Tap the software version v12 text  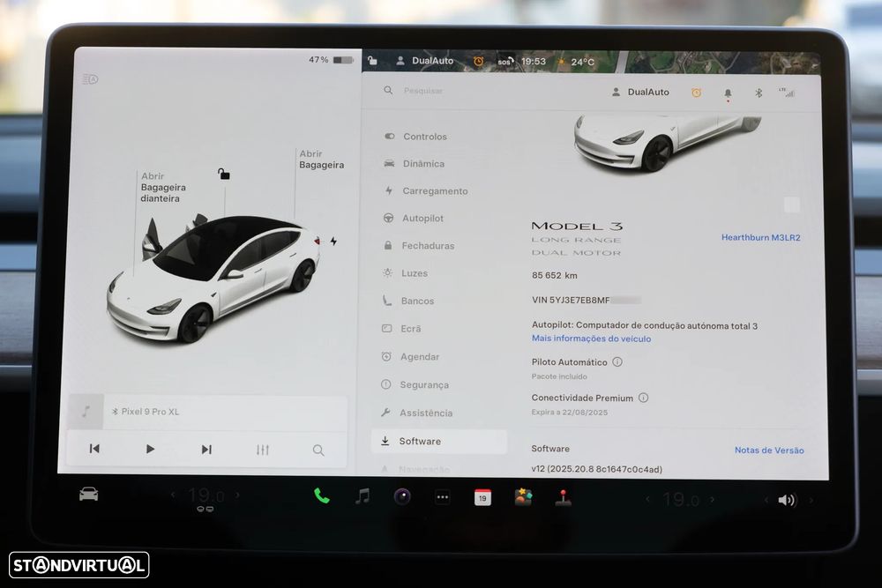pos(597,469)
